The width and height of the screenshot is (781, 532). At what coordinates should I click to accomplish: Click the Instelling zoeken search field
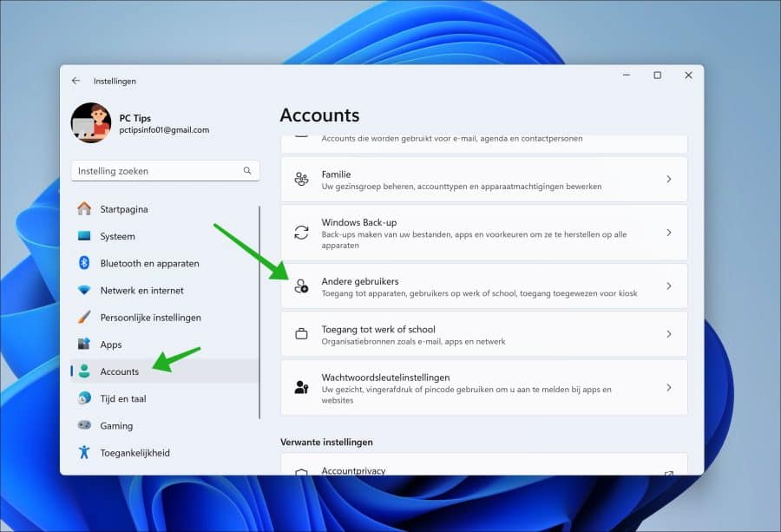(x=165, y=170)
